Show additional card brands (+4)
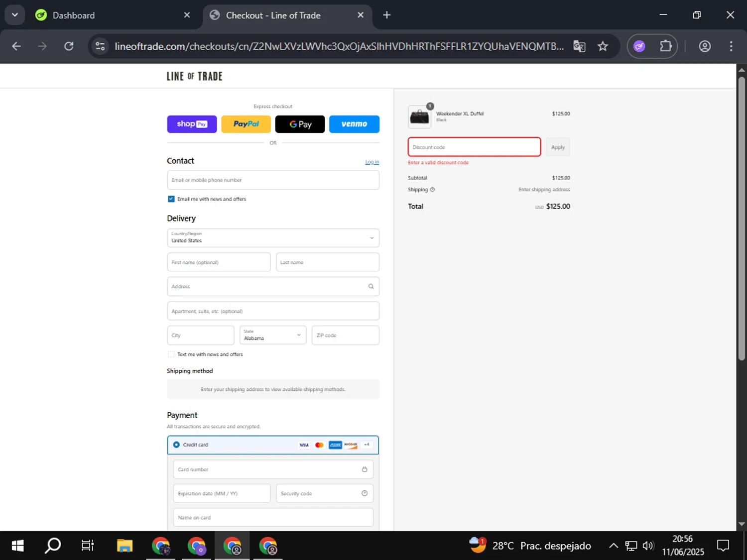 (x=367, y=445)
